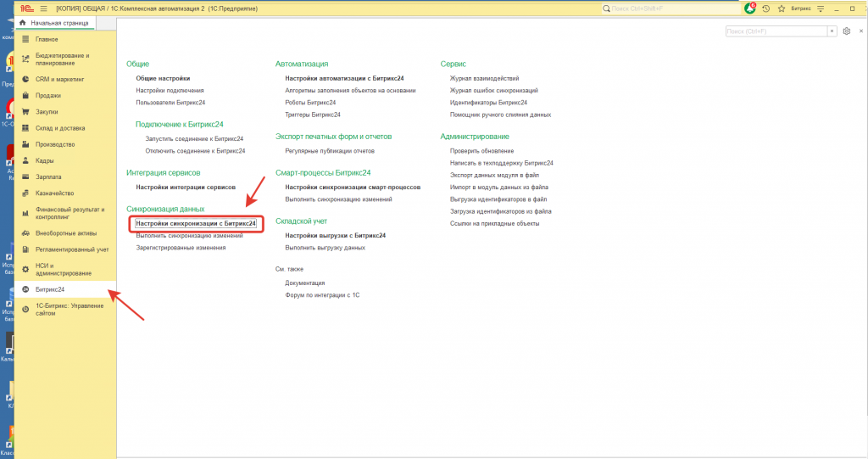
Task: Click the Внеоборотные активы icon
Action: pyautogui.click(x=25, y=233)
